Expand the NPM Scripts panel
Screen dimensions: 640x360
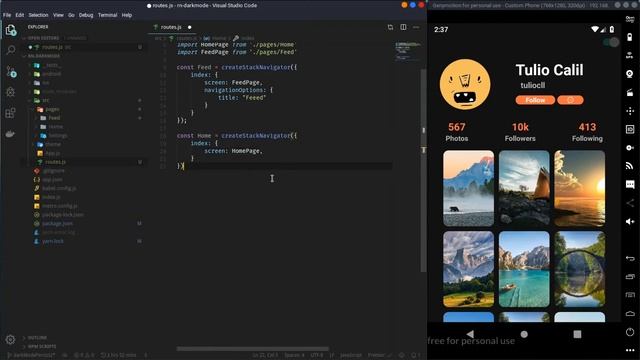[42, 347]
